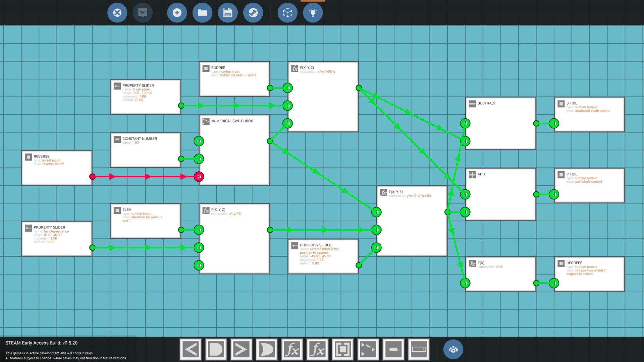
Task: Click the new microcontroller plus icon
Action: (177, 13)
